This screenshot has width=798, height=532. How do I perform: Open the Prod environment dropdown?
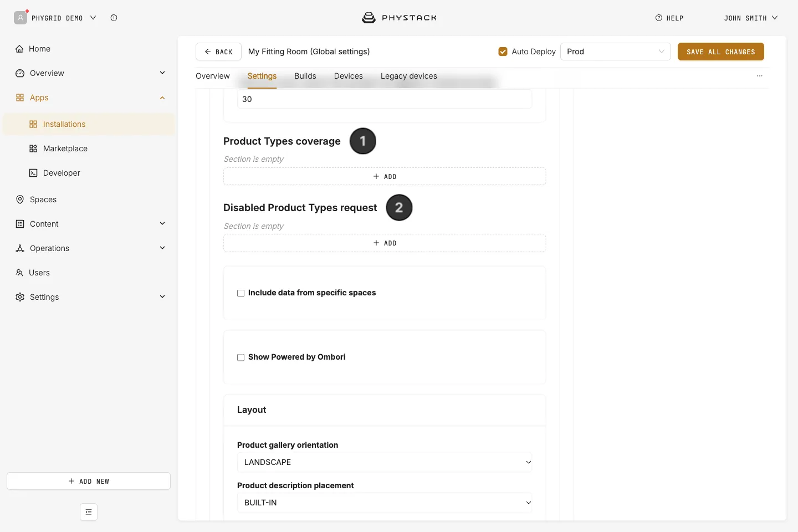(x=616, y=52)
